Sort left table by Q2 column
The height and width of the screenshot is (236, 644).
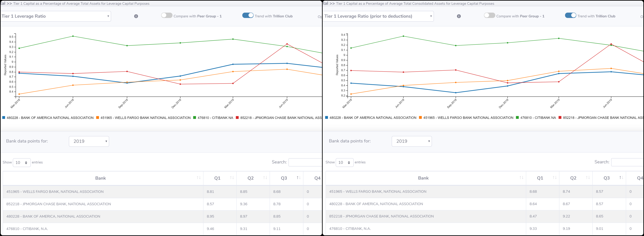[253, 178]
